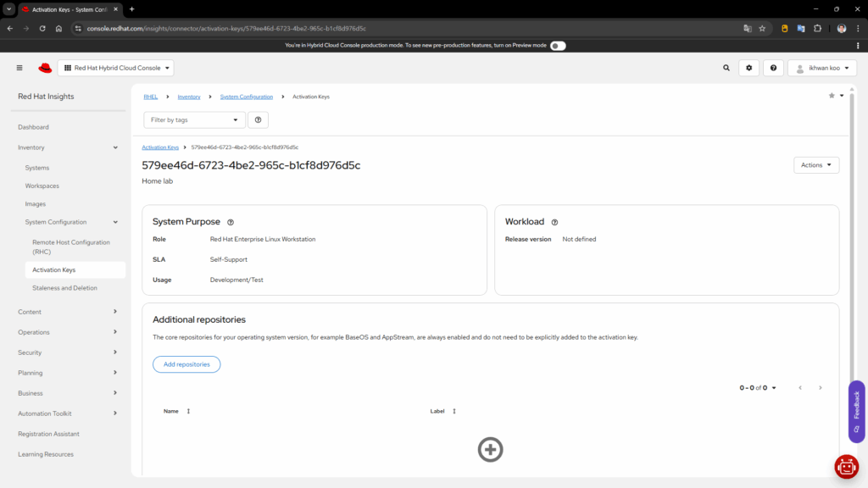This screenshot has height=488, width=868.
Task: Toggle Preview mode switch
Action: pos(558,46)
